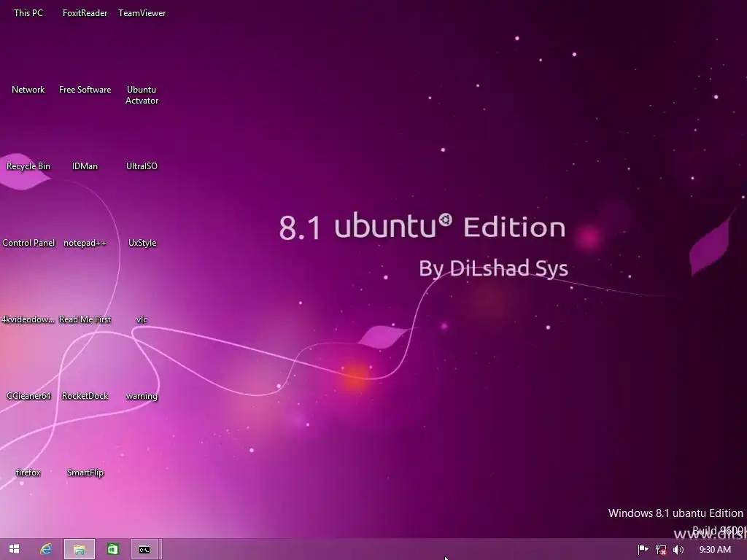Open the Windows Store taskbar icon

tap(113, 549)
